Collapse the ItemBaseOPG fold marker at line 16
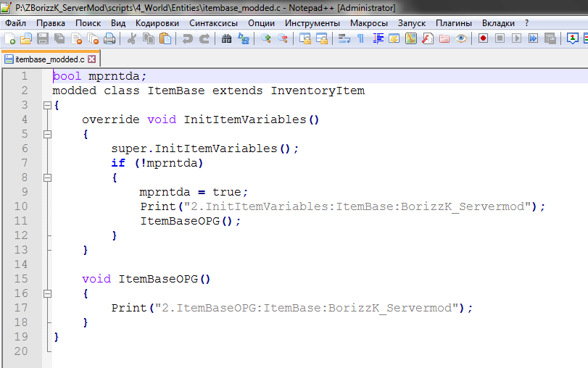The width and height of the screenshot is (588, 368). click(x=47, y=294)
